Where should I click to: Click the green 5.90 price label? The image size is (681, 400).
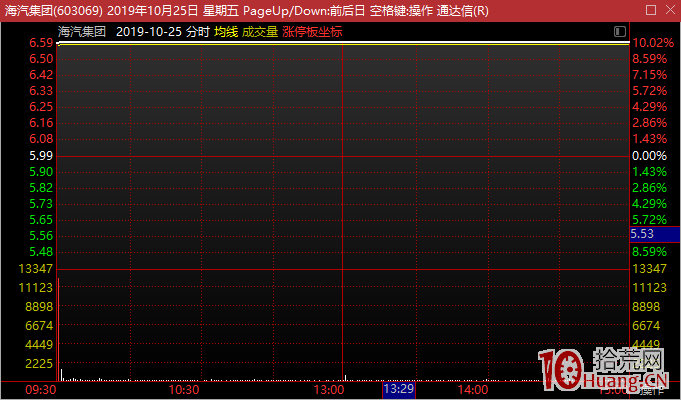pos(41,172)
